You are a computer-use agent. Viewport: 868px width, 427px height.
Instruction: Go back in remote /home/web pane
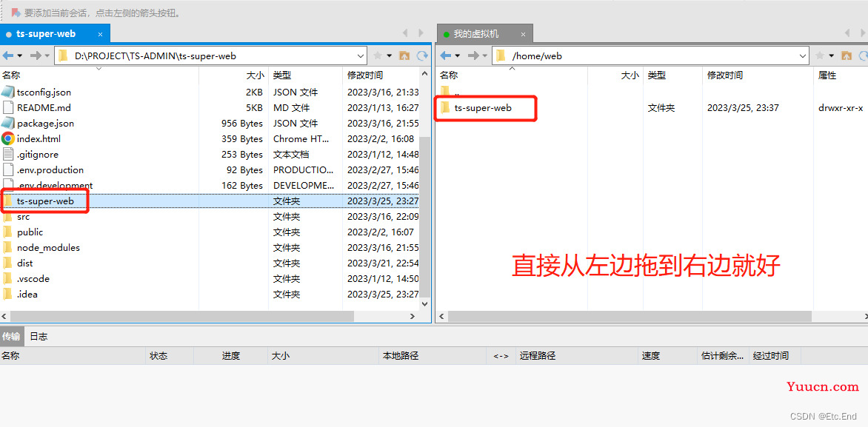coord(446,56)
